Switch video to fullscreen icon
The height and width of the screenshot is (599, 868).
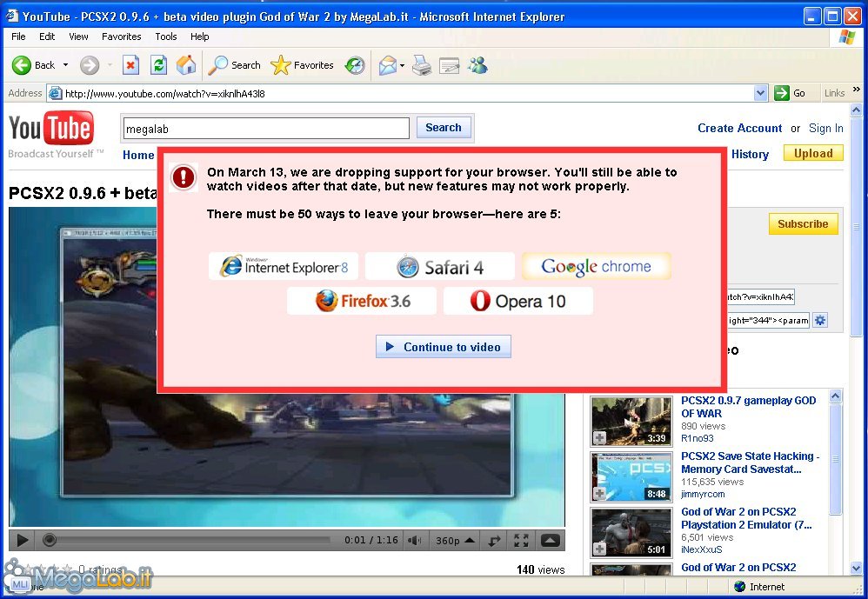coord(521,541)
